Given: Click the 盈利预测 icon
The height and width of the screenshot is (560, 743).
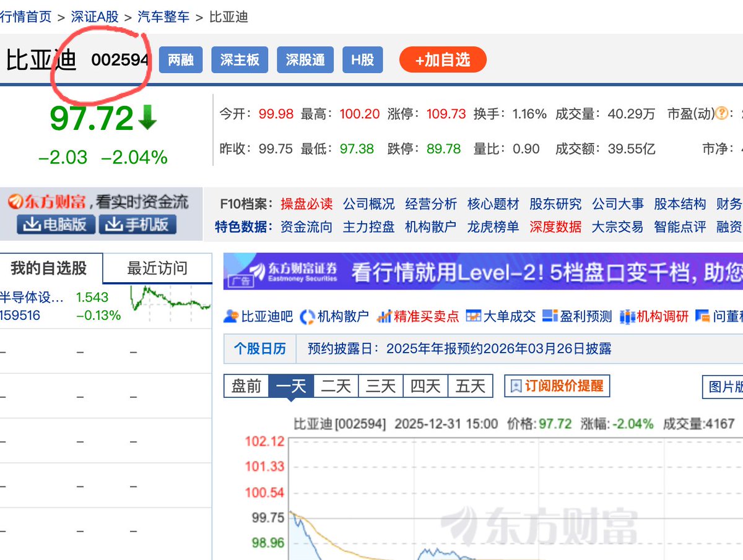Looking at the screenshot, I should [x=550, y=316].
